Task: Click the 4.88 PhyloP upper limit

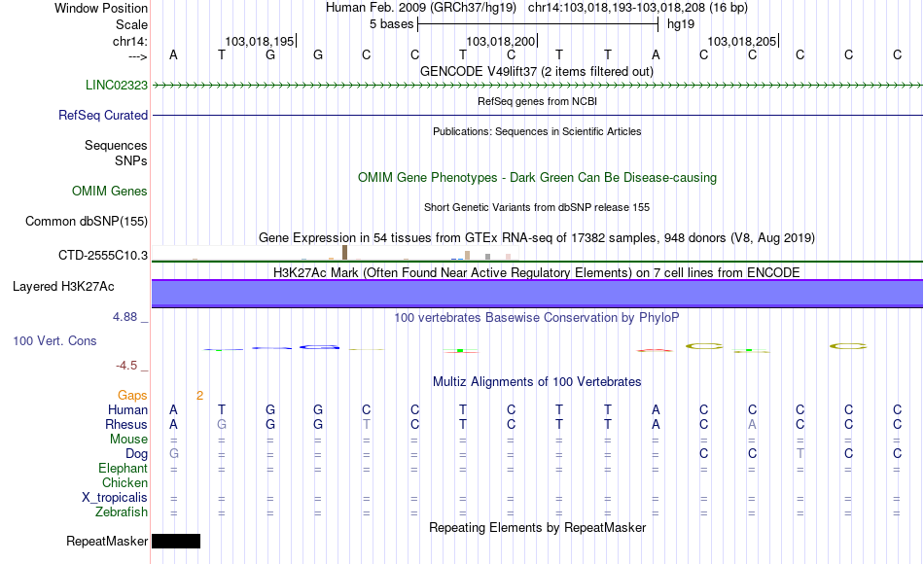Action: (x=124, y=316)
